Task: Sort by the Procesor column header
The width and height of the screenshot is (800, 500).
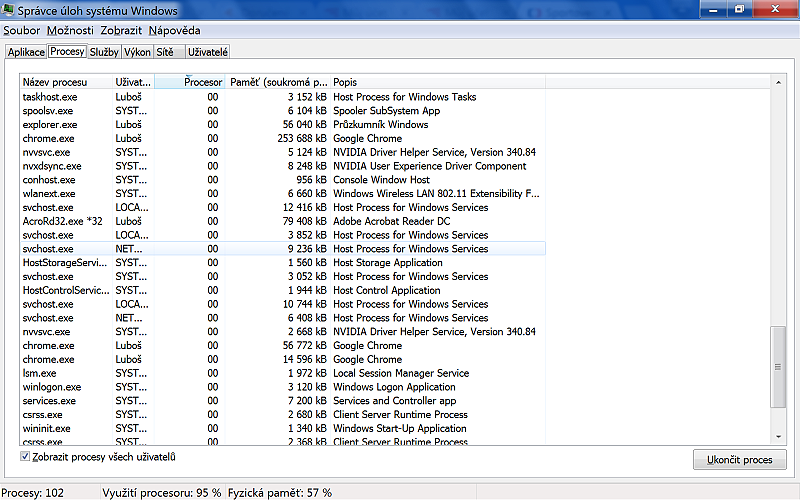Action: (190, 81)
